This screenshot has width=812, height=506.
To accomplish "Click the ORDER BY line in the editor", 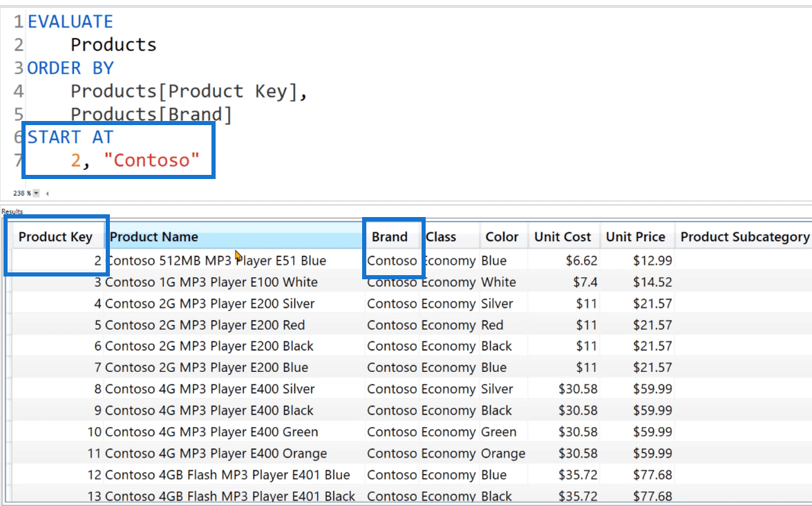I will tap(70, 68).
